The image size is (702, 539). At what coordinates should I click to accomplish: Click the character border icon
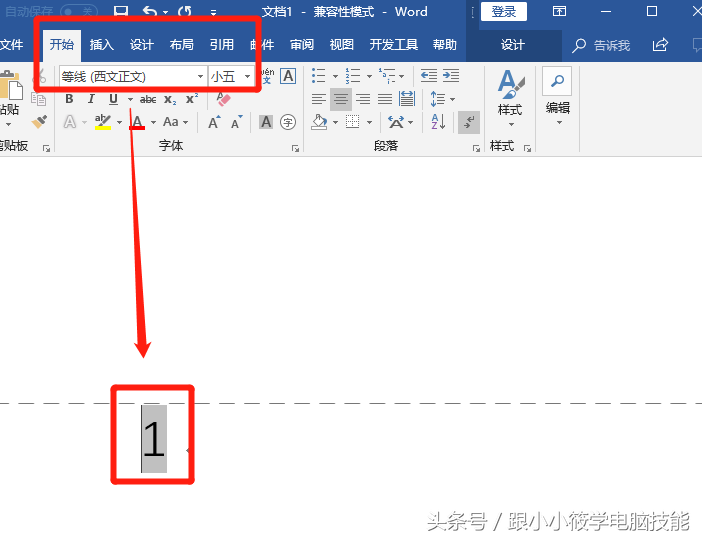[288, 76]
